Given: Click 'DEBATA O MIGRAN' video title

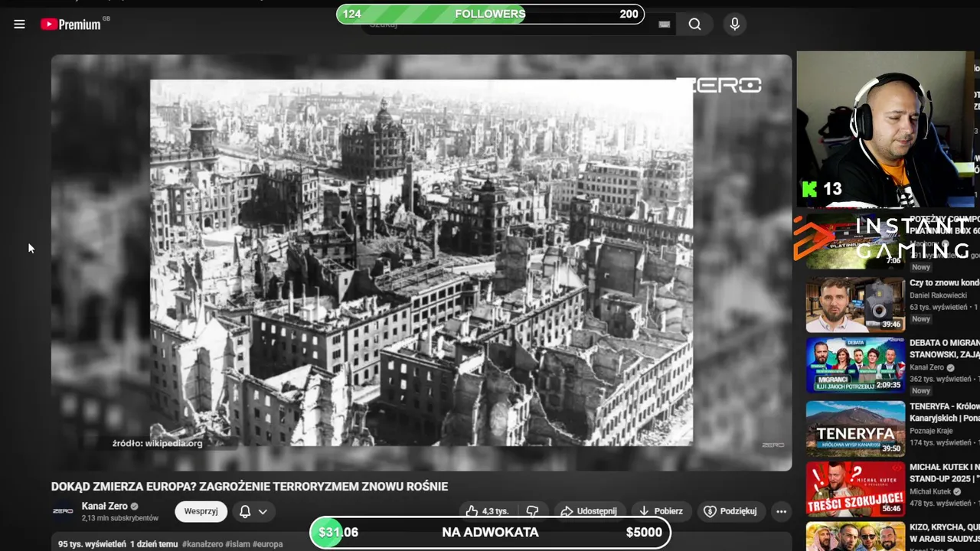Looking at the screenshot, I should [944, 349].
